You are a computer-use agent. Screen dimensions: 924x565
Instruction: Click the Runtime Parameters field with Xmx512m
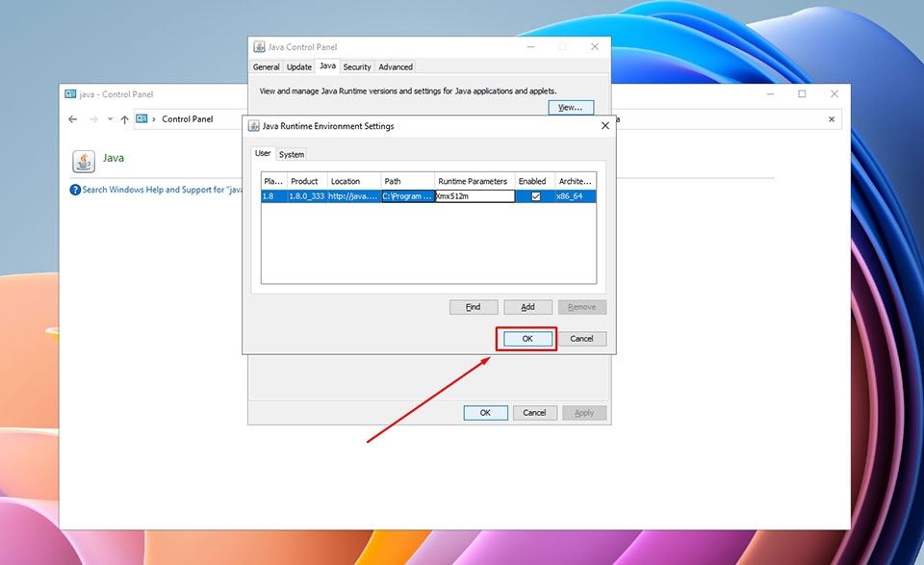(475, 196)
